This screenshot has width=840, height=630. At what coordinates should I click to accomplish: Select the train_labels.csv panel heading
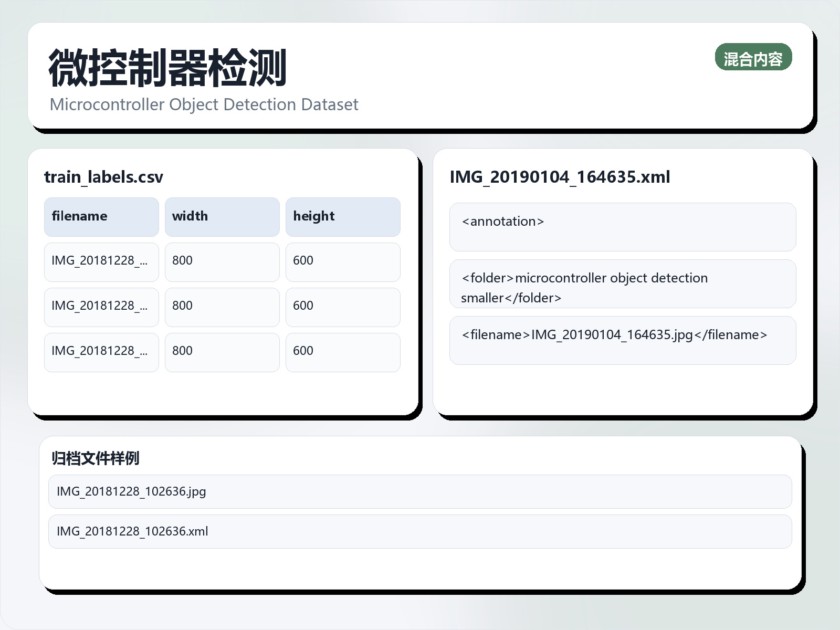103,177
